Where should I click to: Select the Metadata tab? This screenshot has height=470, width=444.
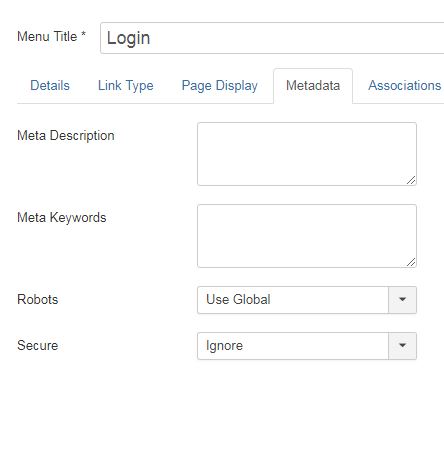tap(313, 86)
